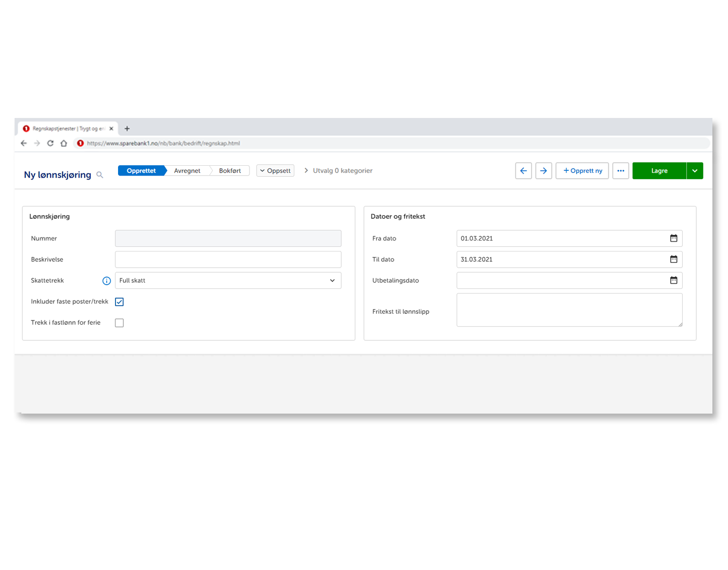
Task: Go to previous record with left arrow
Action: 523,171
